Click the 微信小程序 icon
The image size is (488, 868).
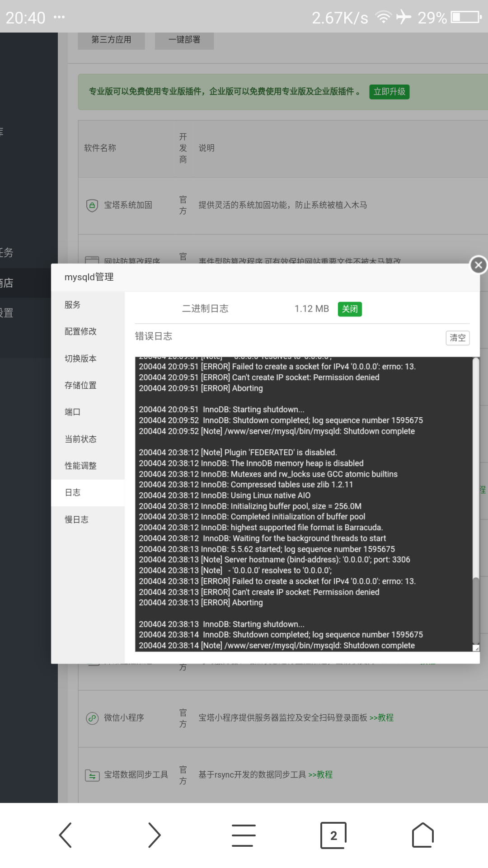click(92, 718)
